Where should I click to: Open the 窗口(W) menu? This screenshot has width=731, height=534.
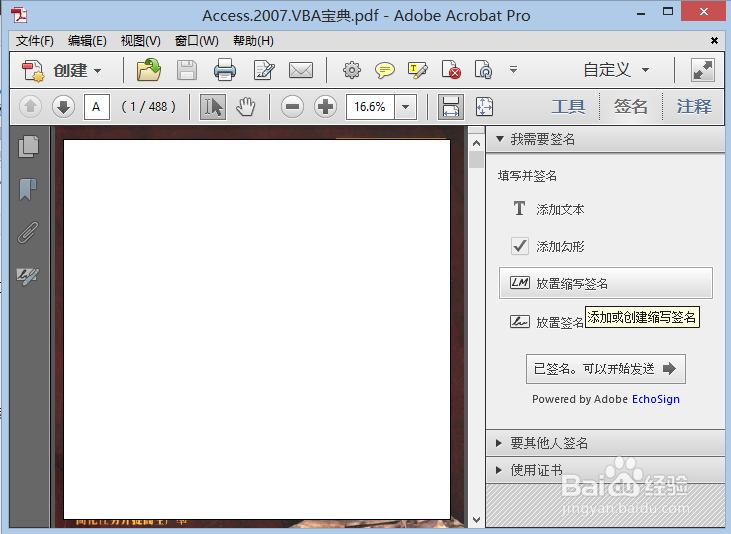pos(197,41)
